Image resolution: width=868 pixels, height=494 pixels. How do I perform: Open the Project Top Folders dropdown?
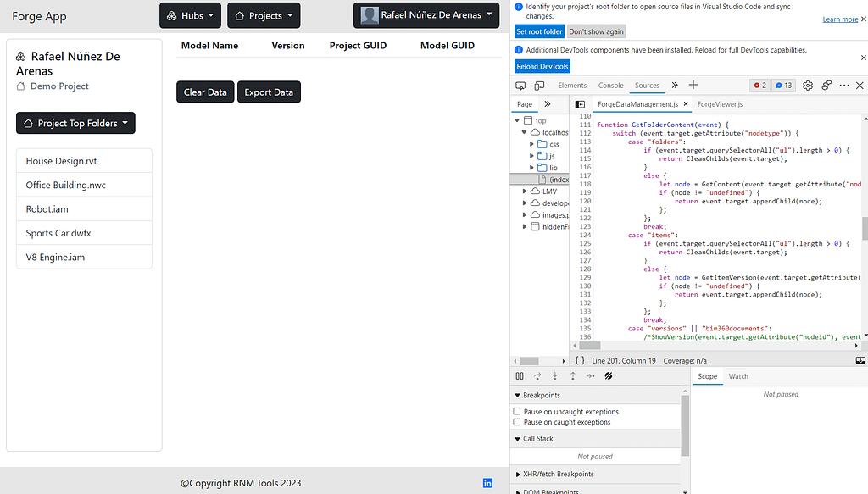[75, 123]
